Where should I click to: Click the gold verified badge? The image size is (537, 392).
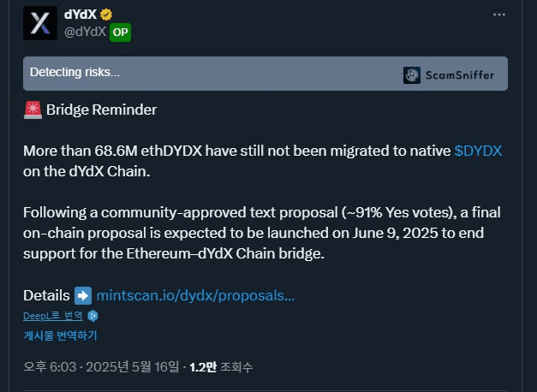coord(106,15)
